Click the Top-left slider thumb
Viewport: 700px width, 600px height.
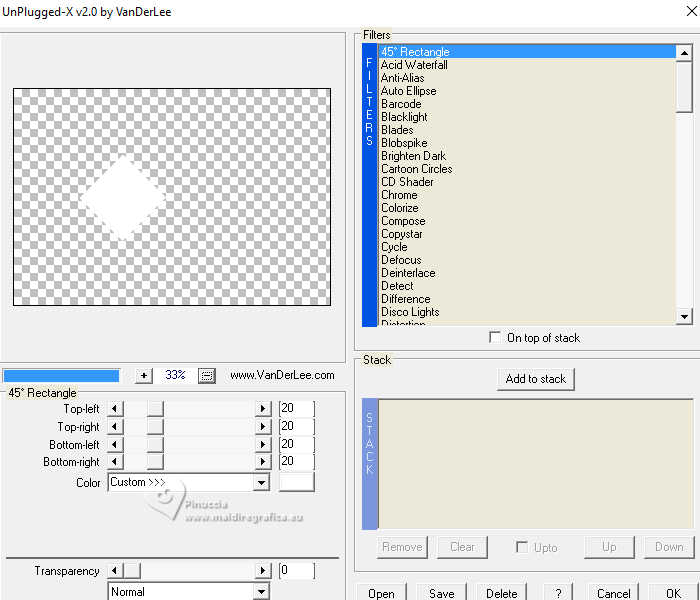pos(155,408)
